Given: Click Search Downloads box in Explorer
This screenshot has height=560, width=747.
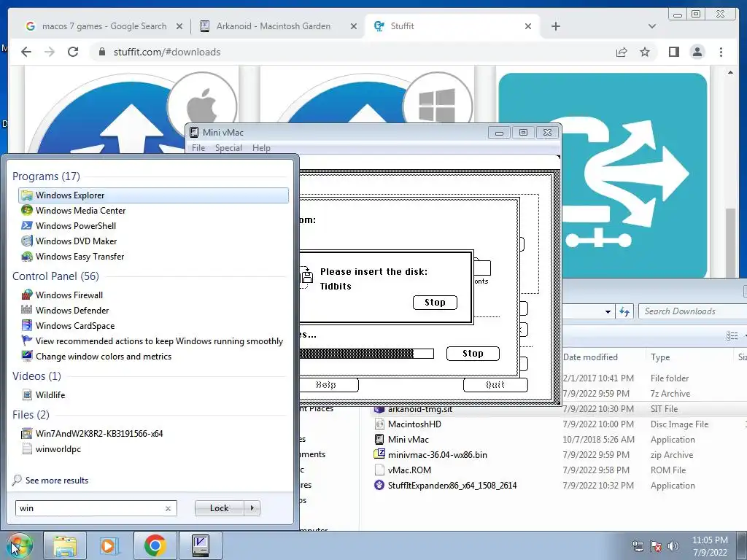Looking at the screenshot, I should pyautogui.click(x=693, y=311).
